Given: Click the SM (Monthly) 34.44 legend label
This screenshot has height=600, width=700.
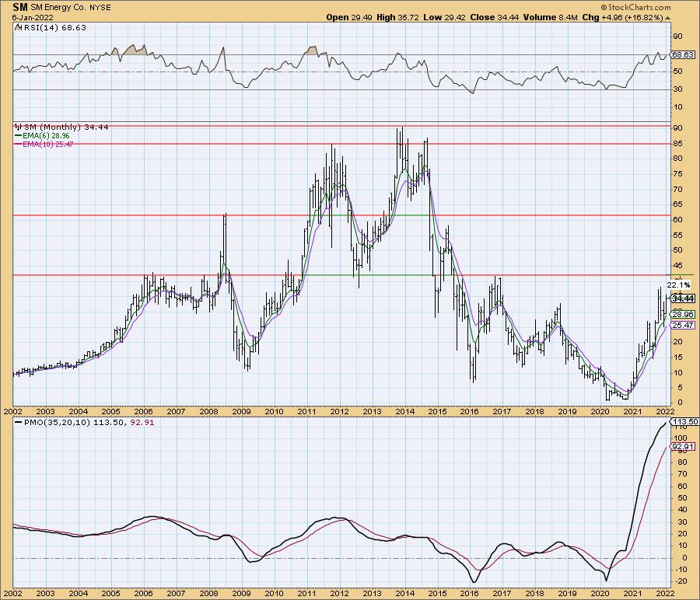Looking at the screenshot, I should pos(67,127).
